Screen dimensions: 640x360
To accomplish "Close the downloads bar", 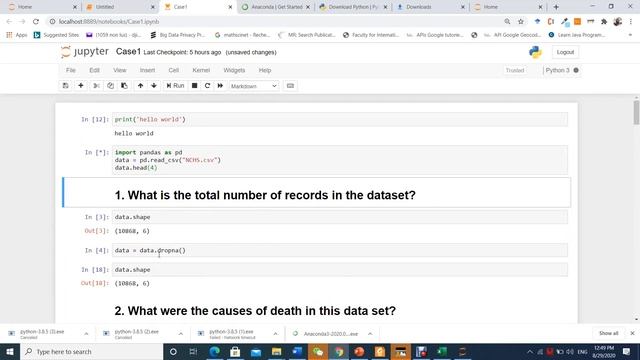I will pyautogui.click(x=632, y=333).
